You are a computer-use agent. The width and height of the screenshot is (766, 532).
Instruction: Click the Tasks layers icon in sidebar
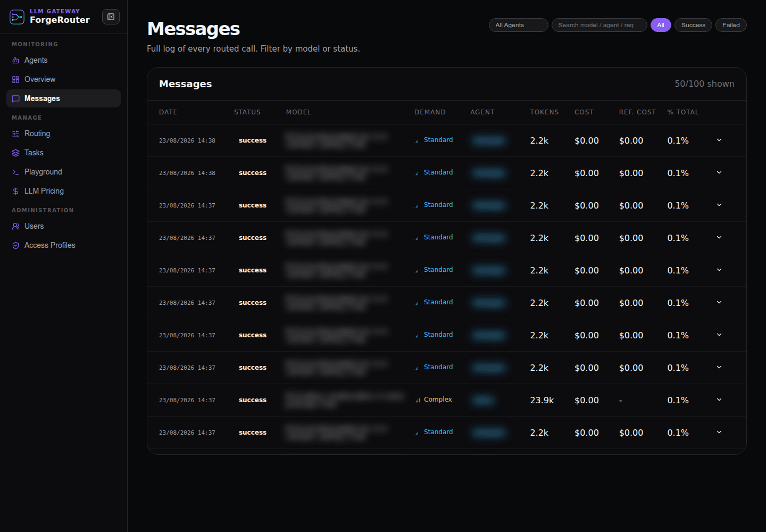[x=15, y=153]
